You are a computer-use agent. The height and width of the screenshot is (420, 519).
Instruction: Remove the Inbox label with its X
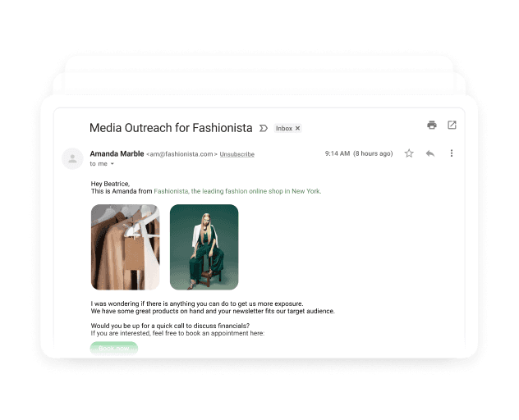click(297, 128)
